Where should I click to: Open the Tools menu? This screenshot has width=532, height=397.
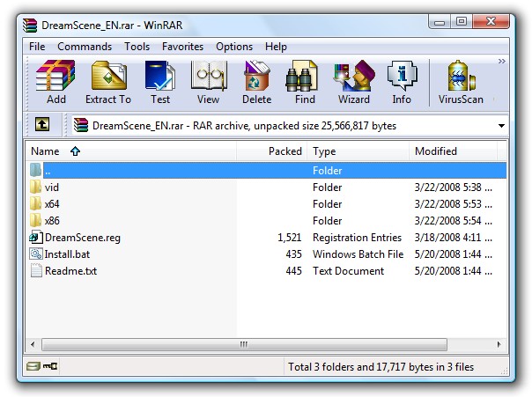[x=137, y=47]
